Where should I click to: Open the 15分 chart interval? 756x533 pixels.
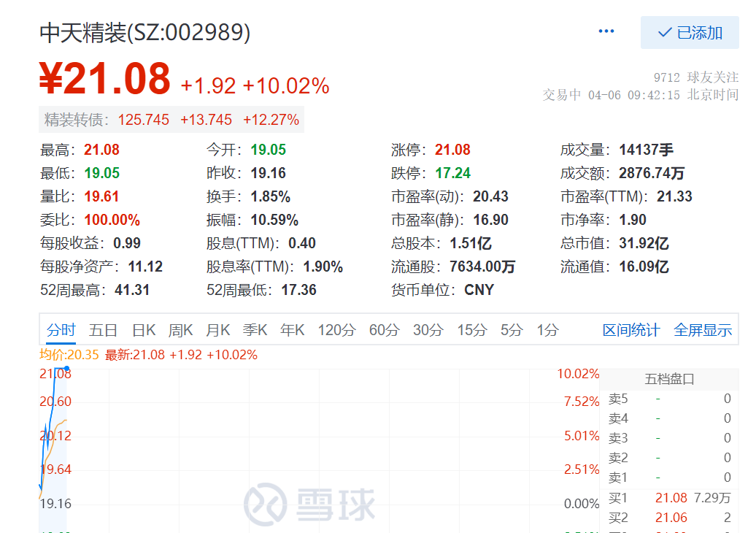click(471, 330)
